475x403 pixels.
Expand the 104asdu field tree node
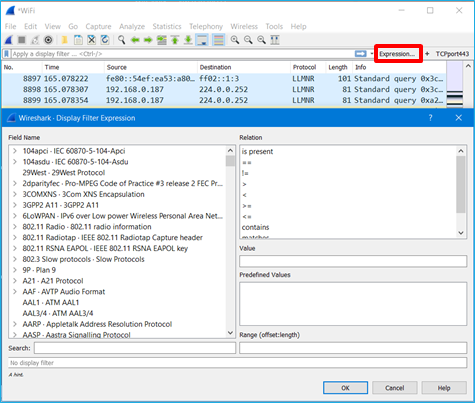tap(15, 162)
